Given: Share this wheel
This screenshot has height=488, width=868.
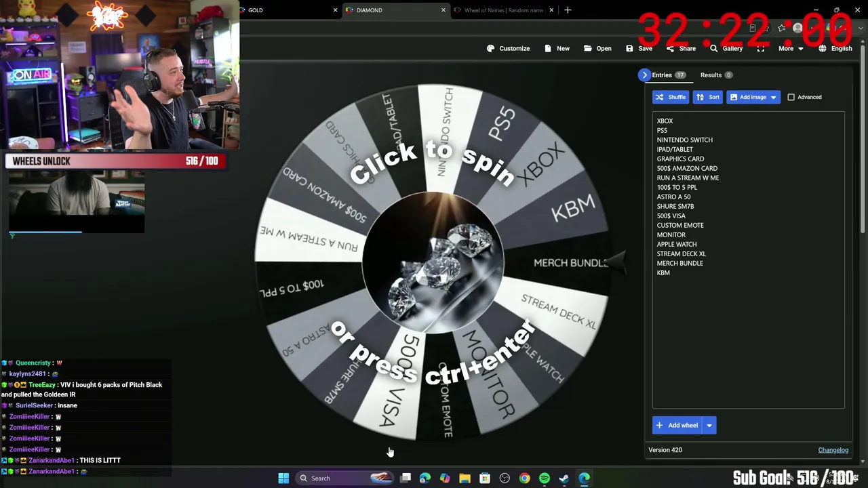Looking at the screenshot, I should coord(681,48).
